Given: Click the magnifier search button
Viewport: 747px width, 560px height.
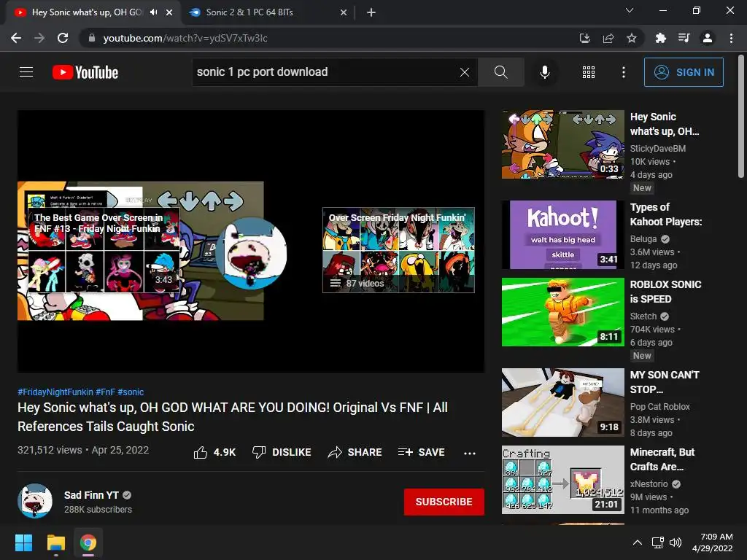Looking at the screenshot, I should pos(500,72).
